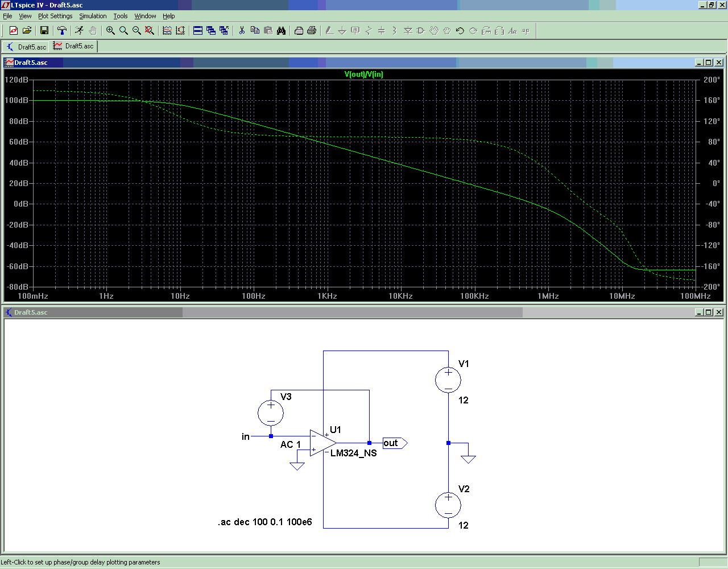Image resolution: width=728 pixels, height=569 pixels.
Task: Print using the printer icon
Action: 312,31
